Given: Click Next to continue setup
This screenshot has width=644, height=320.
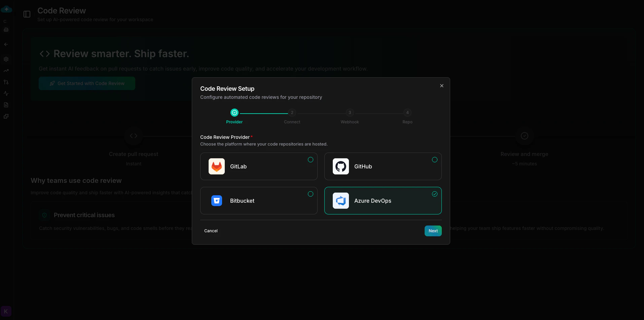Looking at the screenshot, I should pyautogui.click(x=433, y=231).
